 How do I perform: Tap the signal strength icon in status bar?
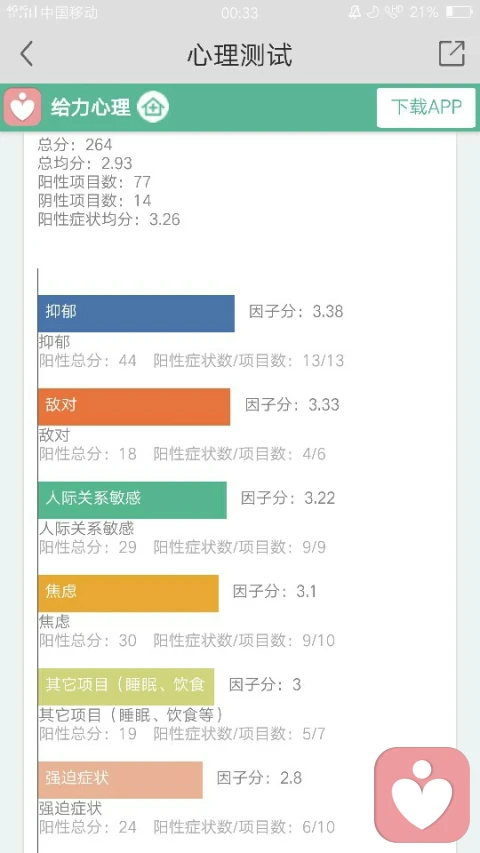[22, 11]
